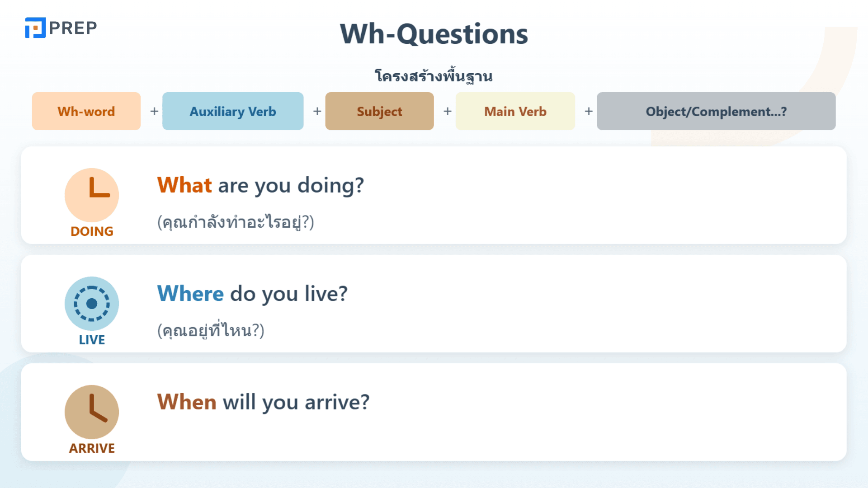
Task: Select the 'What are you doing?' sentence
Action: [x=260, y=185]
